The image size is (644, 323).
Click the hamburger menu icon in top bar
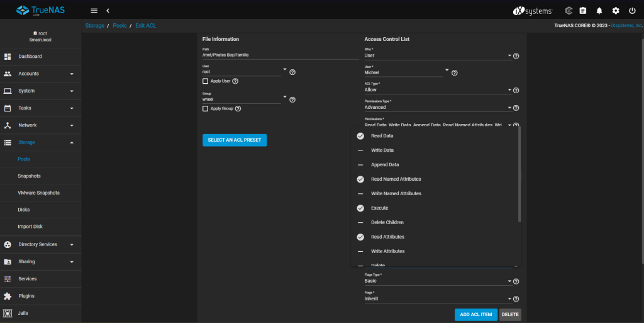coord(94,11)
